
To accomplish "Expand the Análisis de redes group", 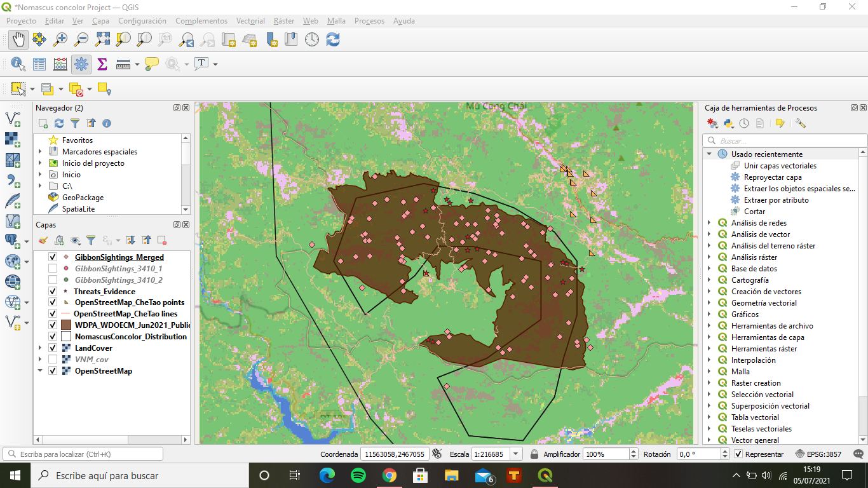I will [710, 223].
